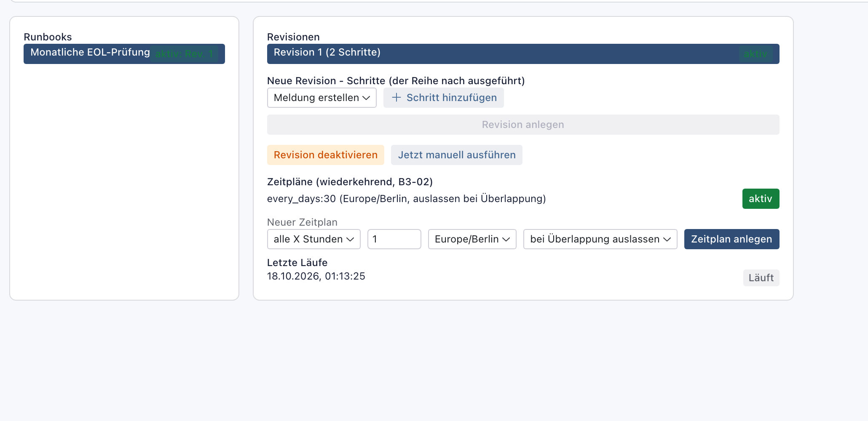Click the Revision anlegen button

pyautogui.click(x=523, y=125)
